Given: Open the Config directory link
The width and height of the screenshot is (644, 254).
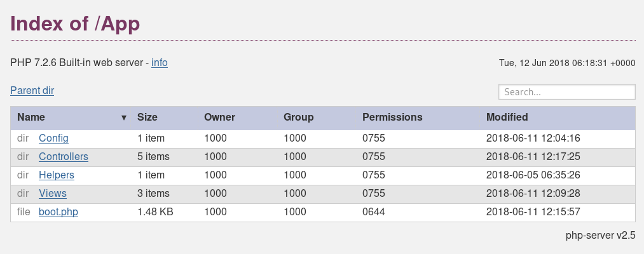Looking at the screenshot, I should 53,138.
